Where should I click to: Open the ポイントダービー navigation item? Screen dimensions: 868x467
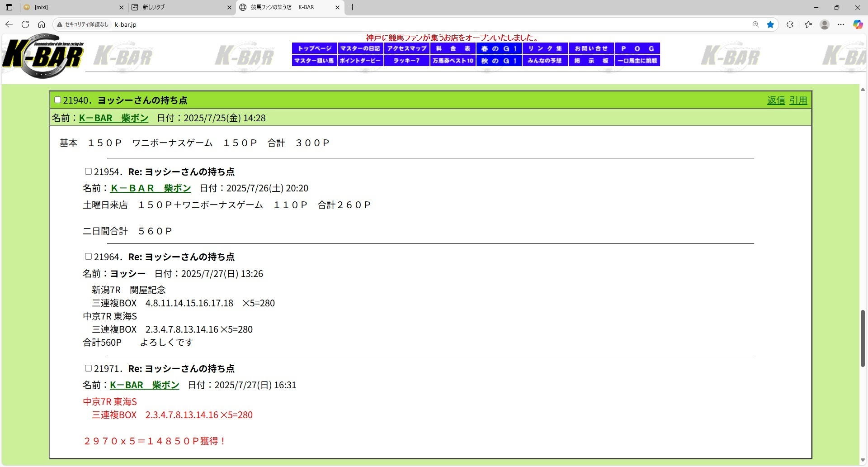click(x=360, y=61)
